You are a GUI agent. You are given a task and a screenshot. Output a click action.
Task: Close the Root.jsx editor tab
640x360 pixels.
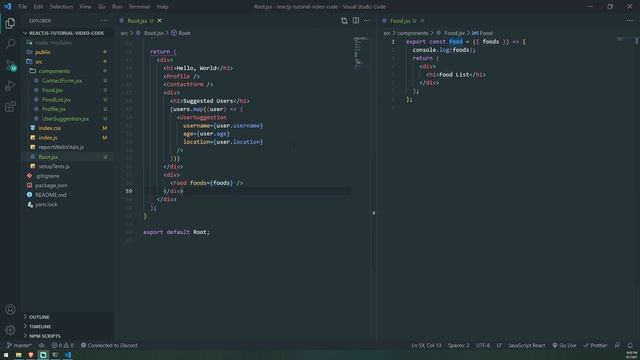(x=160, y=21)
